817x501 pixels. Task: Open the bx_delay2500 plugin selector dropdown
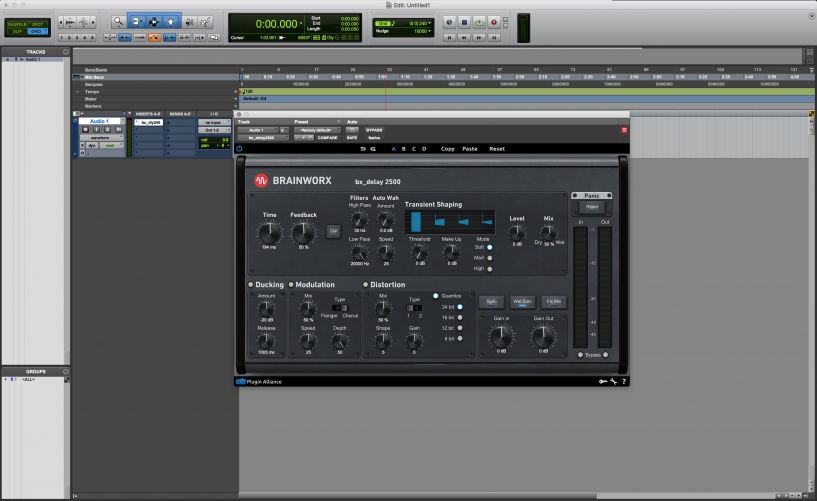click(x=263, y=138)
